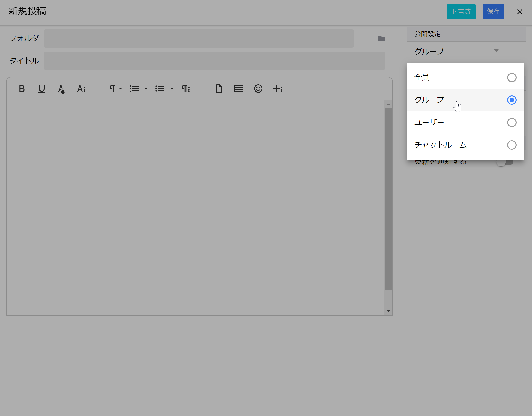Toggle bold formatting in editor toolbar
The height and width of the screenshot is (416, 532).
22,89
